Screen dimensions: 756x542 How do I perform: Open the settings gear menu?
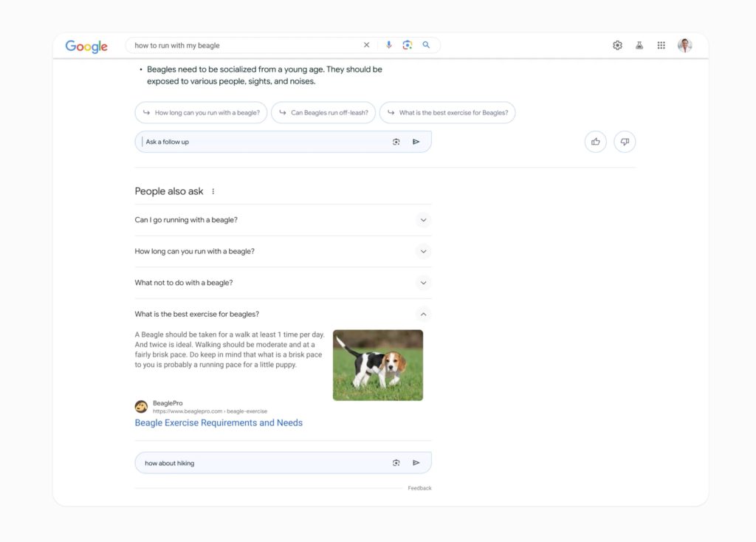tap(617, 45)
